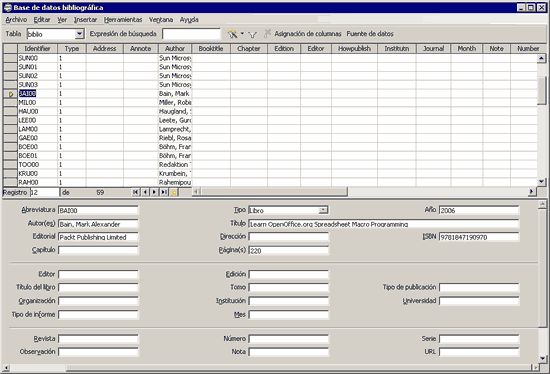Click the table's horizontal scroll right arrow

point(531,192)
